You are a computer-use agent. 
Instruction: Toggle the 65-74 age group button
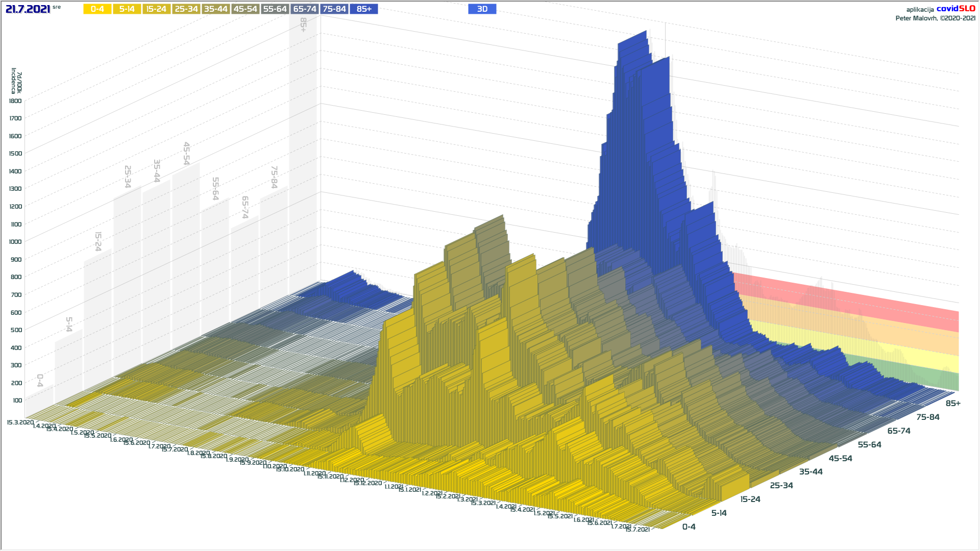pyautogui.click(x=305, y=9)
